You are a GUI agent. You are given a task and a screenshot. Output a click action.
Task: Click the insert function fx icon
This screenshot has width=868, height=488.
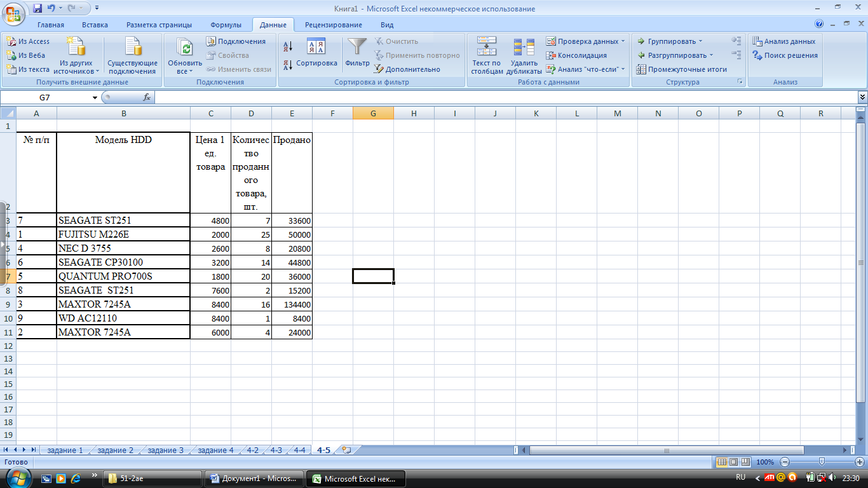point(147,97)
